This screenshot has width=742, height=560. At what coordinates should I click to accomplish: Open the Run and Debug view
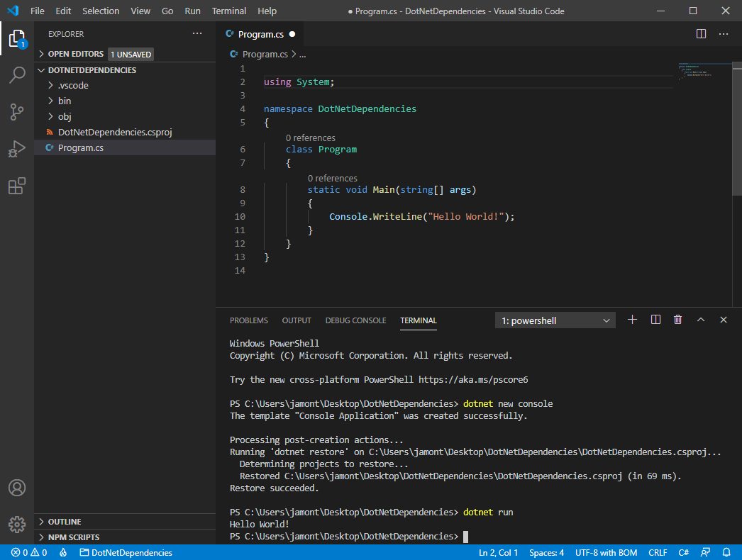coord(17,149)
